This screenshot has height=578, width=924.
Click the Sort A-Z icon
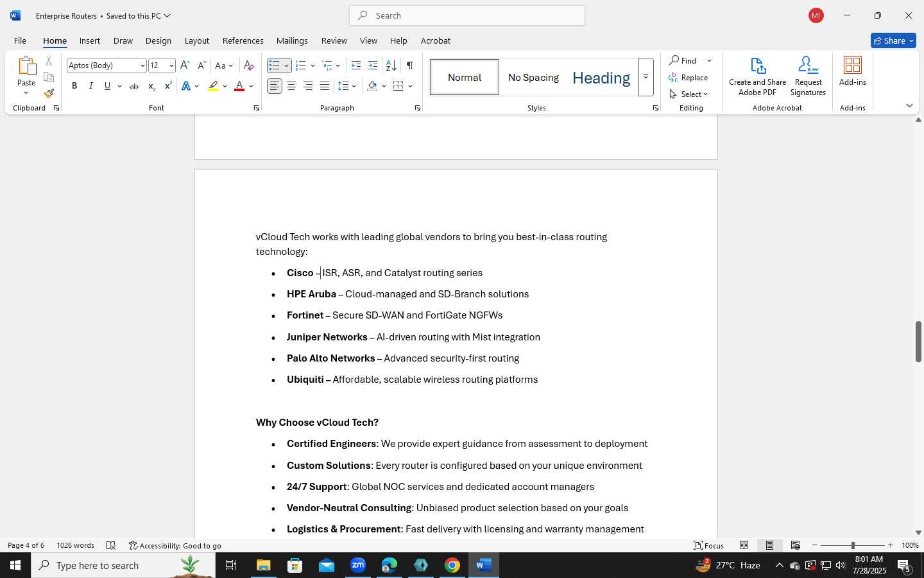[391, 66]
